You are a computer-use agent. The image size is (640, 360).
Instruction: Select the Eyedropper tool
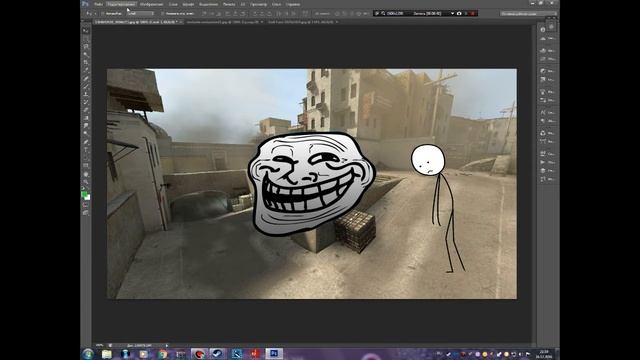(x=86, y=70)
